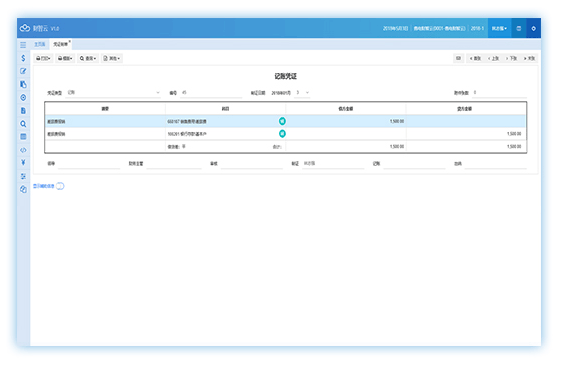
Task: Click the last signature field under the table
Action: pos(496,164)
